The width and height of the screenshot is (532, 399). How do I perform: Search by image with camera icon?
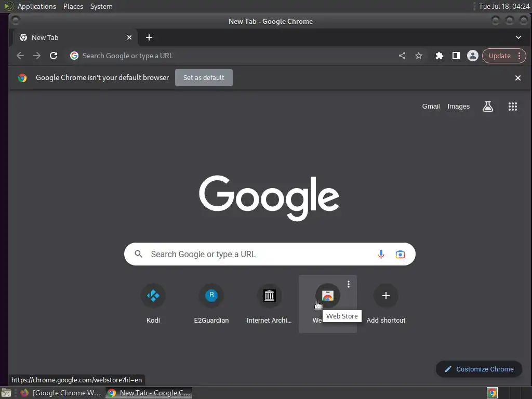point(401,254)
